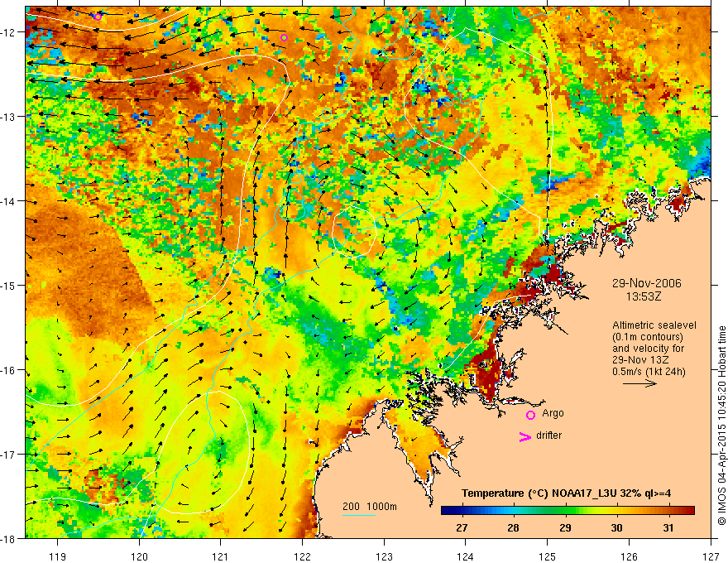Click the 13:53Z time label
This screenshot has height=563, width=728.
point(644,296)
